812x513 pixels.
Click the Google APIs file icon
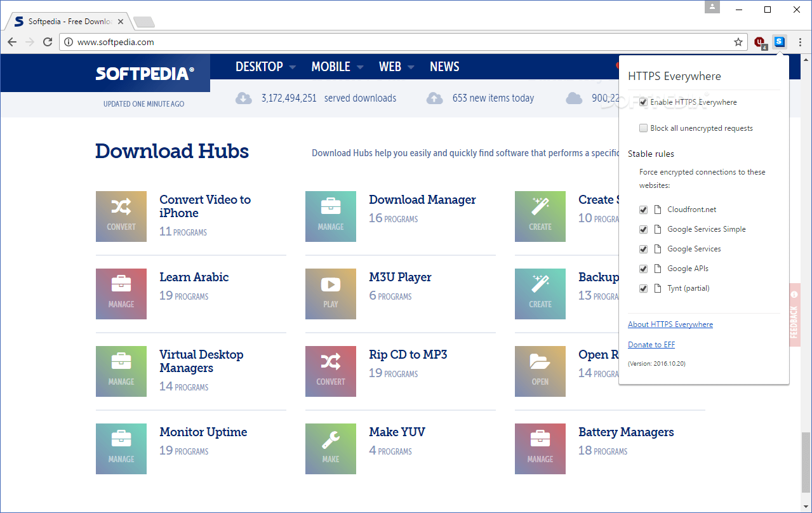[658, 269]
